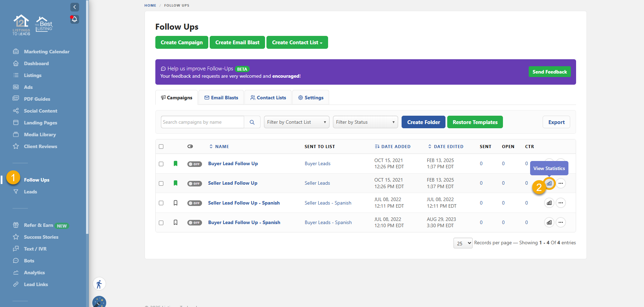Open more options for Seller Lead Follow Up
This screenshot has width=644, height=307.
coord(561,183)
